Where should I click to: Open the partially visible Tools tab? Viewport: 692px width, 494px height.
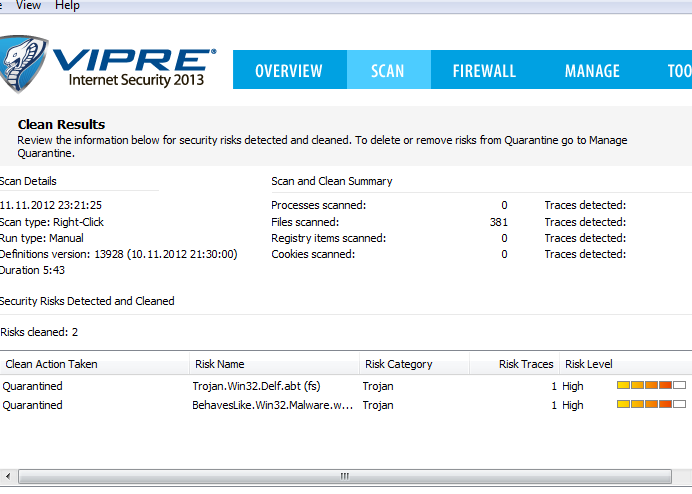tap(679, 71)
